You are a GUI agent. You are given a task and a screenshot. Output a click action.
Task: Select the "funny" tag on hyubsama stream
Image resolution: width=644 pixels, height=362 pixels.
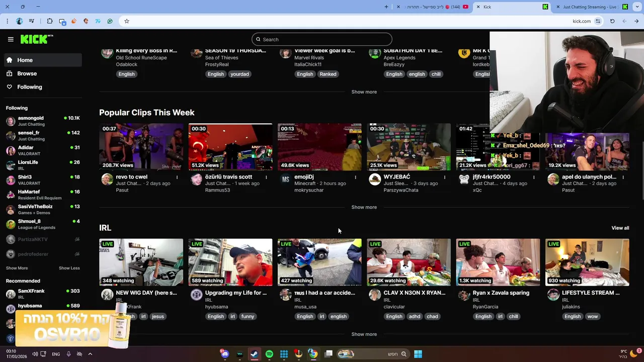tap(248, 316)
